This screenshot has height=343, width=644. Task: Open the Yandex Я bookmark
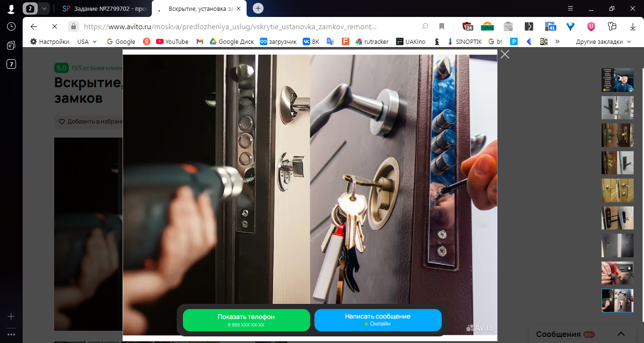click(147, 41)
